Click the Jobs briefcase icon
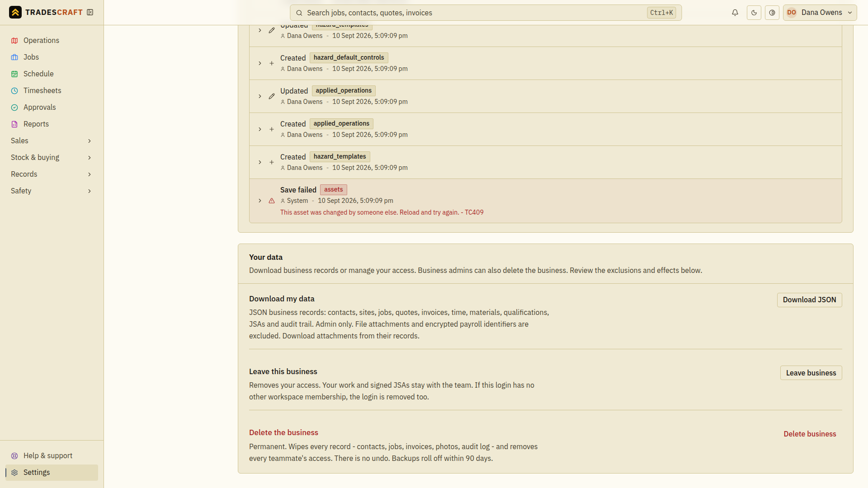 click(x=14, y=57)
